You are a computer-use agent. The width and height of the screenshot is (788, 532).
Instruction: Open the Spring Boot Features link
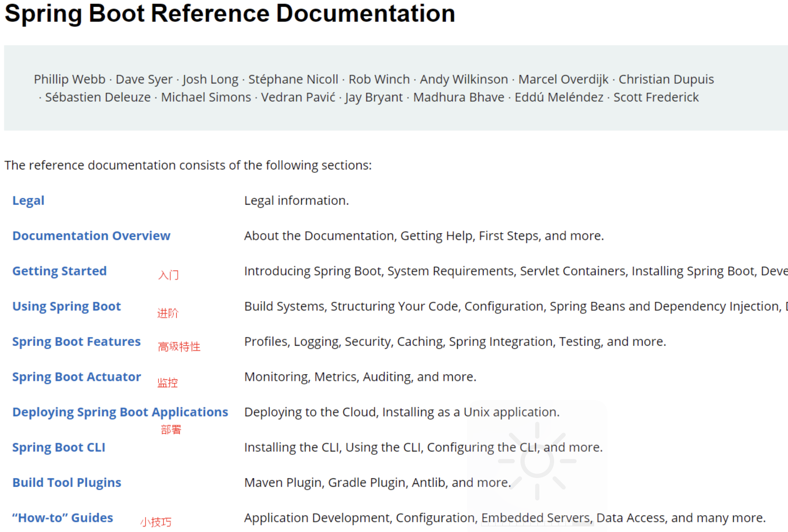(x=77, y=342)
